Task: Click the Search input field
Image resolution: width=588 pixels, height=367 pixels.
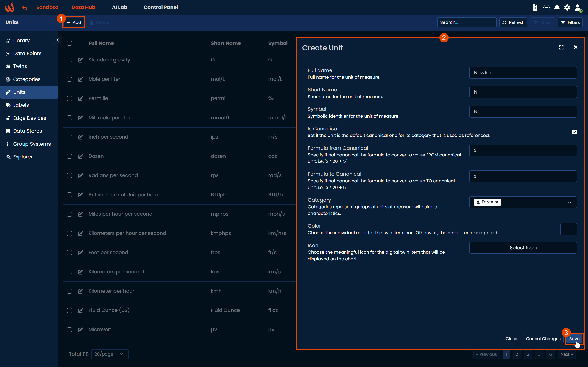Action: tap(466, 22)
